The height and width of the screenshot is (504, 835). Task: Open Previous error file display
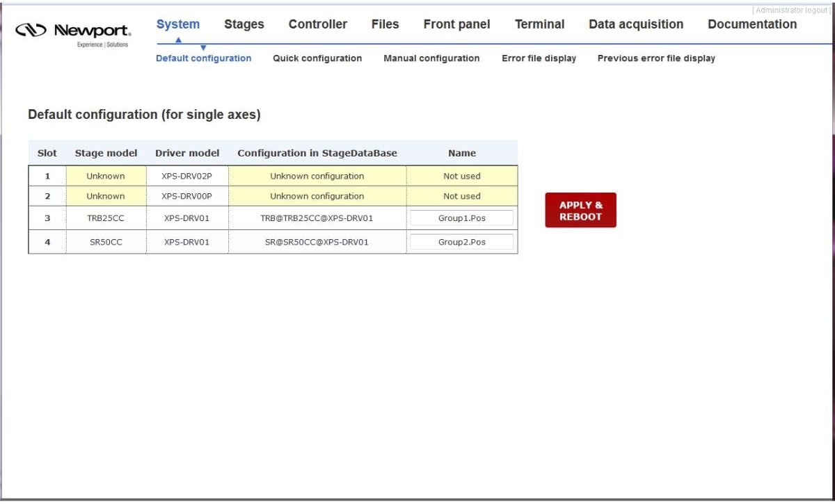(656, 58)
